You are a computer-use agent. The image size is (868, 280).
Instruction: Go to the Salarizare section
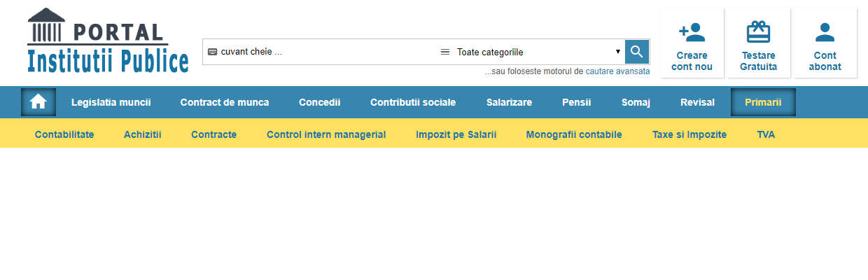(x=509, y=102)
